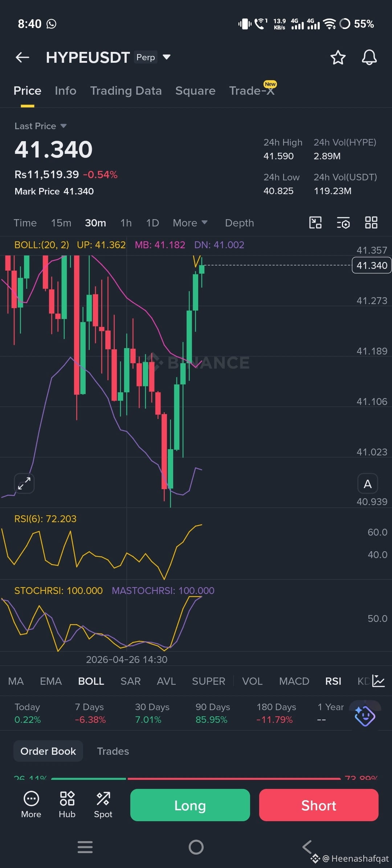Select the Order Book view
The image size is (392, 868).
click(x=48, y=751)
